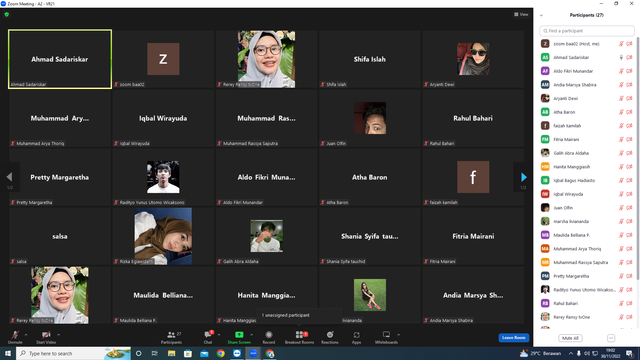This screenshot has width=640, height=360.
Task: Start meeting Record
Action: pyautogui.click(x=269, y=337)
